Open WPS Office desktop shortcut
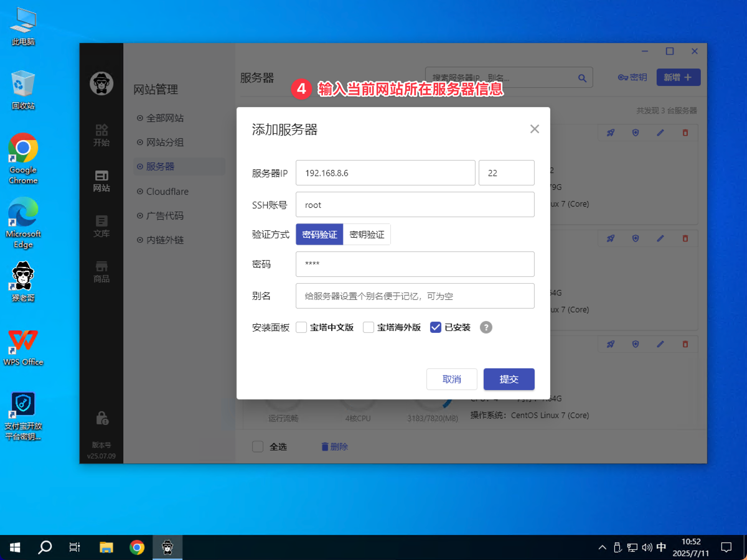Screen dimensions: 747x560 click(x=23, y=347)
